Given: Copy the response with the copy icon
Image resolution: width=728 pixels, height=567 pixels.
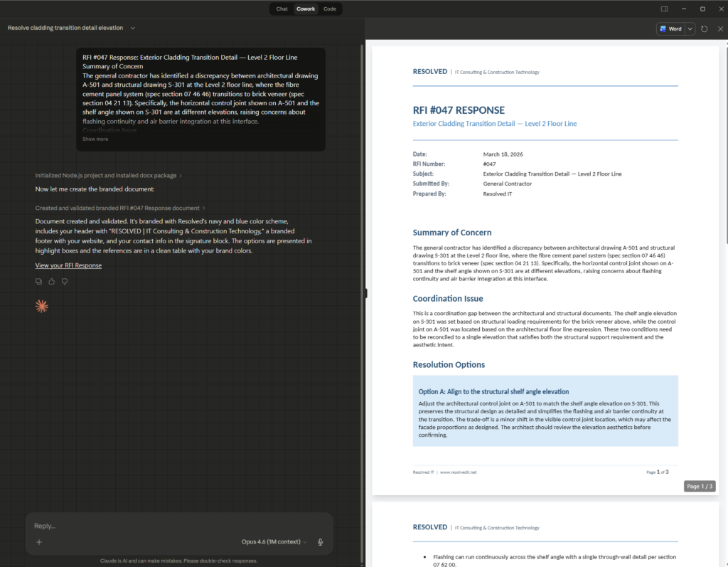Looking at the screenshot, I should 39,282.
